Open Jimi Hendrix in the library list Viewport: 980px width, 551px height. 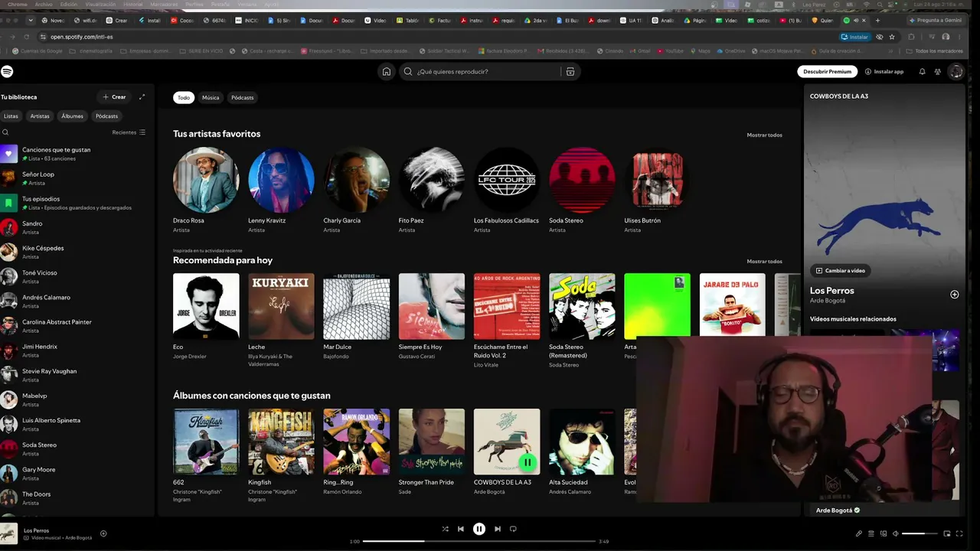point(77,350)
